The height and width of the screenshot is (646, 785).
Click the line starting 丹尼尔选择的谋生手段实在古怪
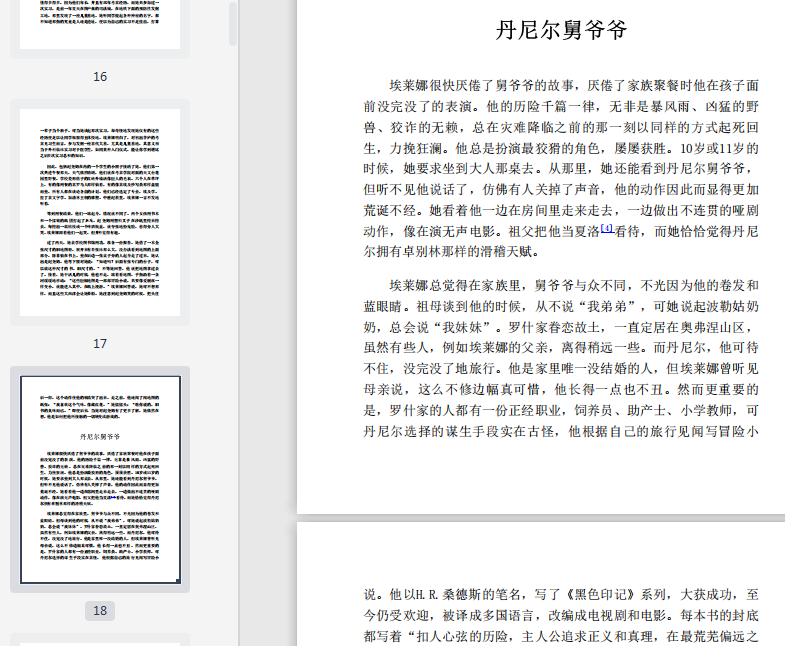(561, 431)
